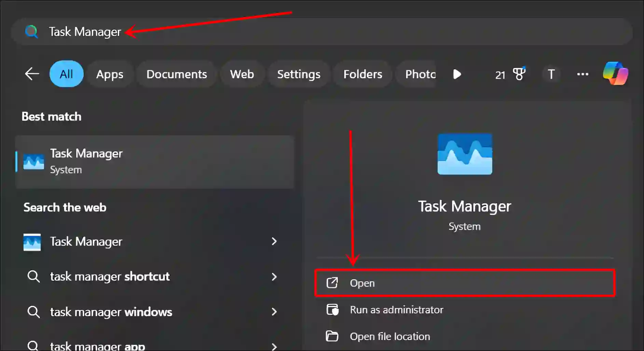The image size is (644, 351).
Task: Click the Open external-link icon
Action: pyautogui.click(x=332, y=283)
